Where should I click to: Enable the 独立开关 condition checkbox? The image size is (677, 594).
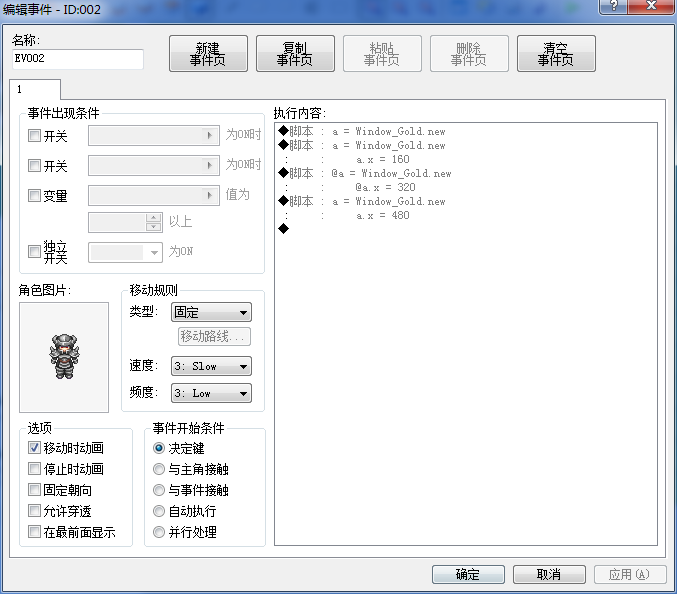(34, 251)
